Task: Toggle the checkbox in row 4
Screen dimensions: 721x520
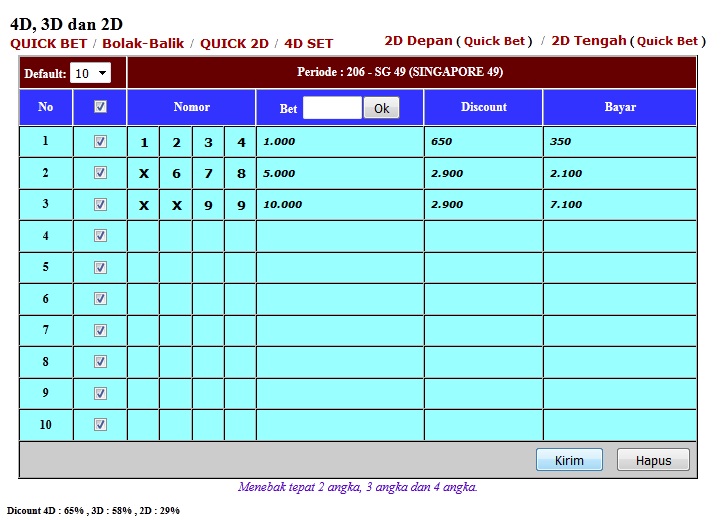Action: point(100,236)
